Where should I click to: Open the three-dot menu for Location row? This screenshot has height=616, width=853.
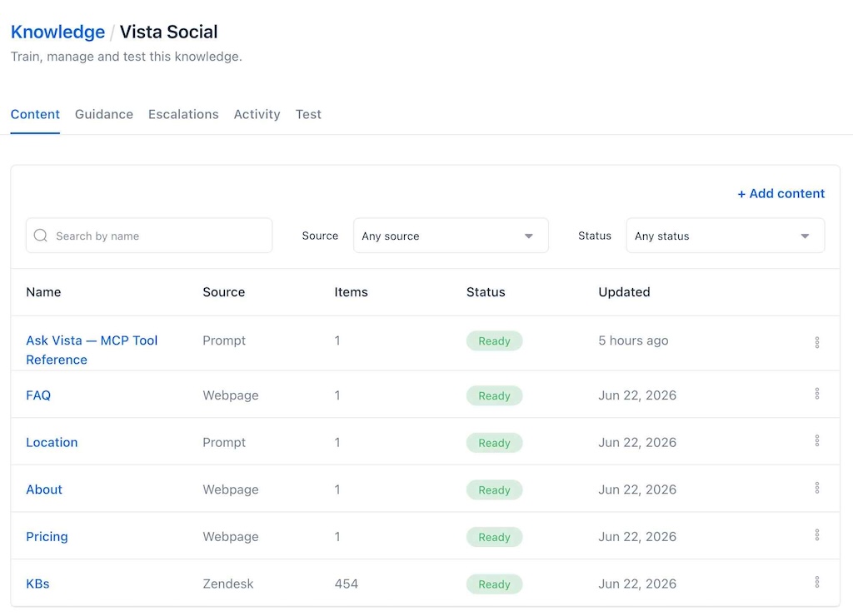[816, 441]
